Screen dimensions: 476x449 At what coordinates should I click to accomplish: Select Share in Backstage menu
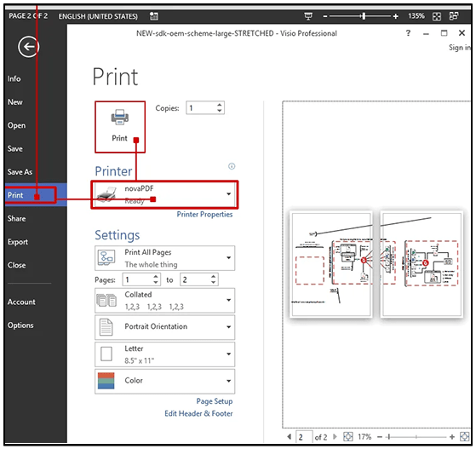pyautogui.click(x=16, y=218)
